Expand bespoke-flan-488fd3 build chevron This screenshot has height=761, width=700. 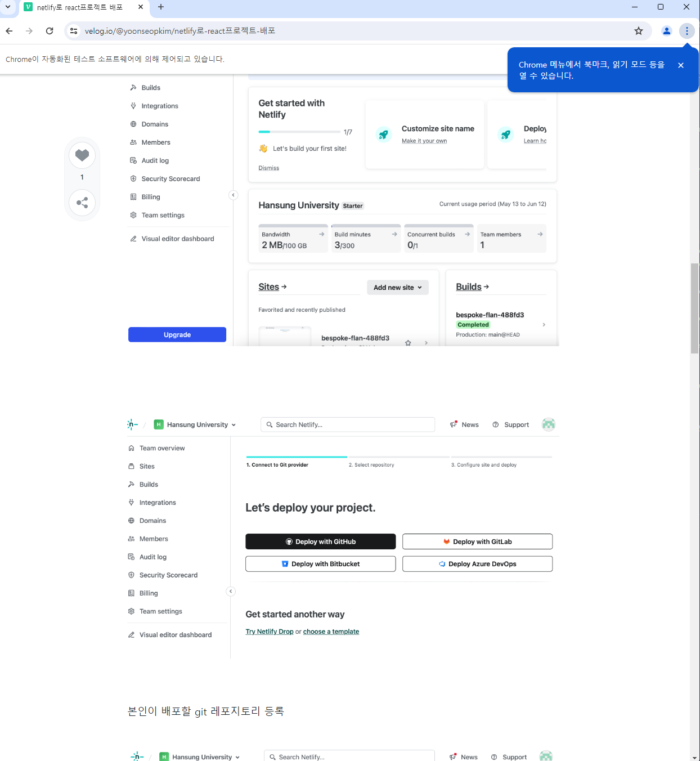[x=544, y=325]
